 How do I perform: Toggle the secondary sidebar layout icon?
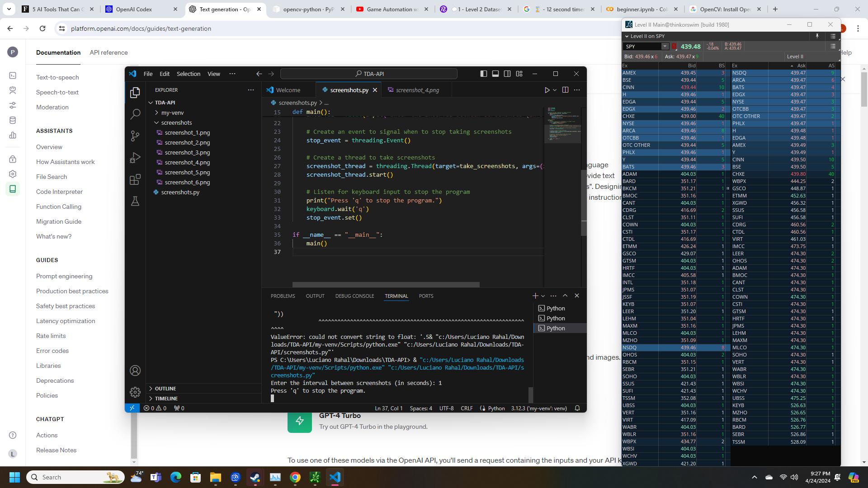(x=507, y=74)
